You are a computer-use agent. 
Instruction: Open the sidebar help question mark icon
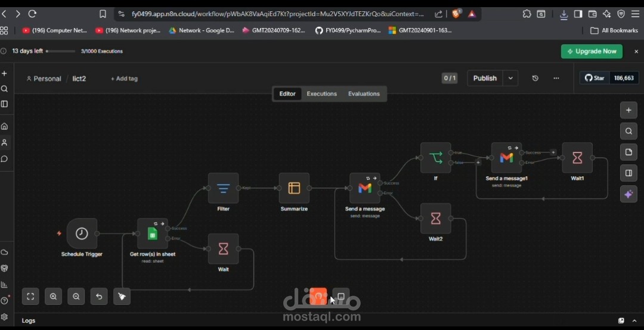(5, 301)
